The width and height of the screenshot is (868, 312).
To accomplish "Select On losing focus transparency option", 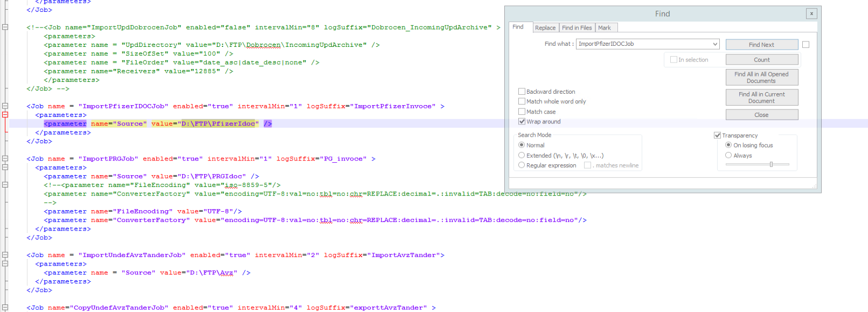I will tap(728, 145).
